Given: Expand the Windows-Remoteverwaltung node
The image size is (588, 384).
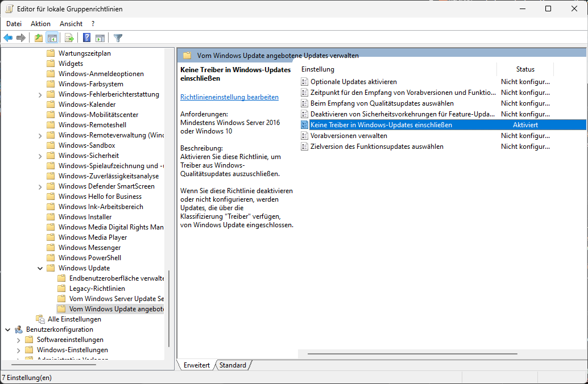Looking at the screenshot, I should point(40,136).
